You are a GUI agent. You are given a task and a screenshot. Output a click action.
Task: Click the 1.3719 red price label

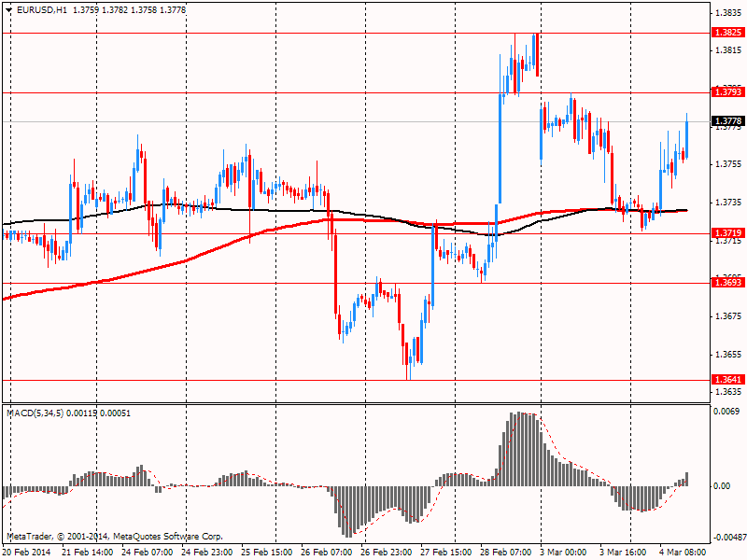(728, 232)
